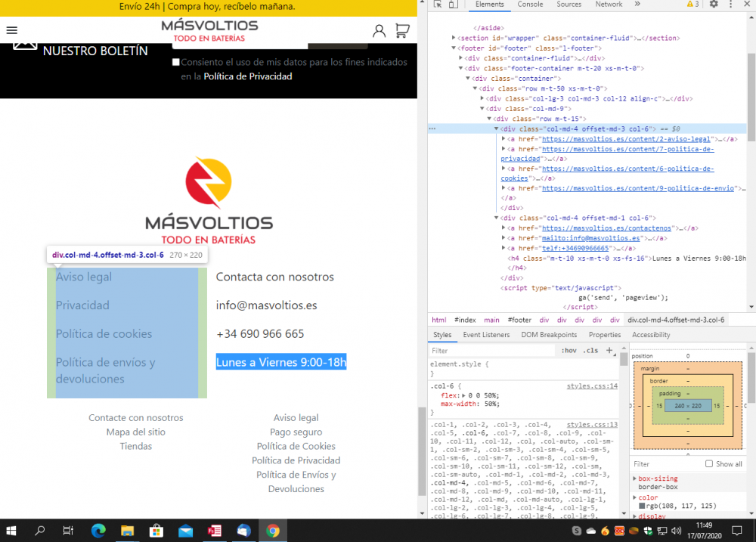Click the ellipsis beside the selected DOM node
756x542 pixels.
pyautogui.click(x=432, y=129)
